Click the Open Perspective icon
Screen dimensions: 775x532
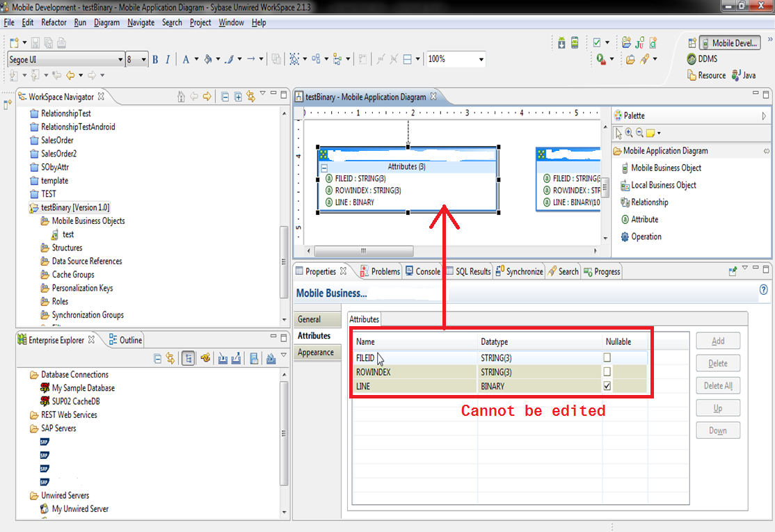coord(692,43)
